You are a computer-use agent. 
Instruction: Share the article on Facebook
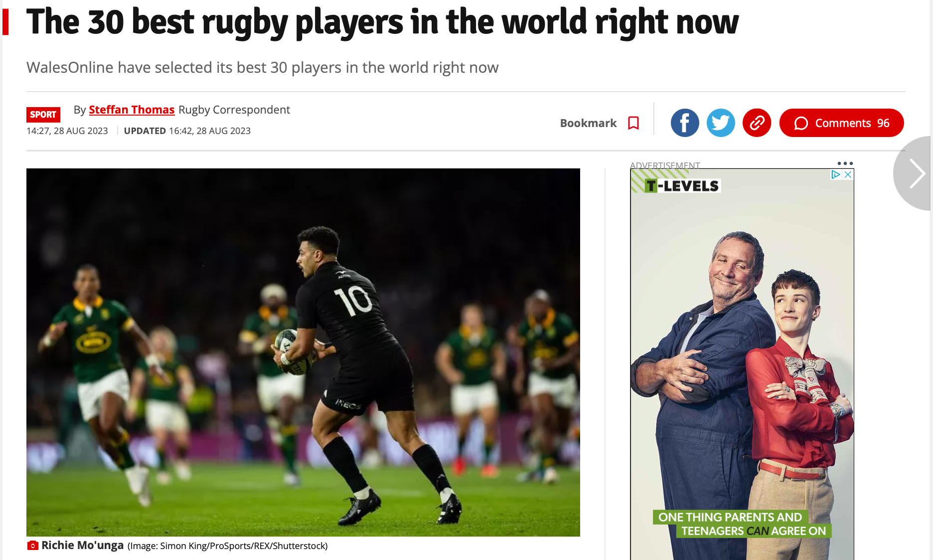click(685, 123)
